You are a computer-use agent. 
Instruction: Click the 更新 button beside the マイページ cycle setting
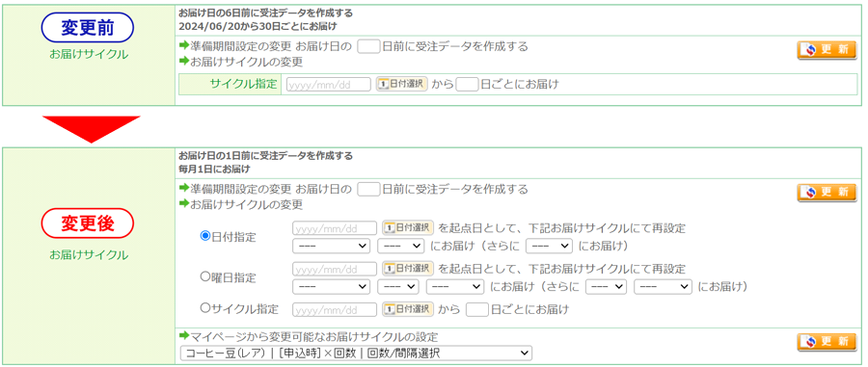click(x=827, y=342)
